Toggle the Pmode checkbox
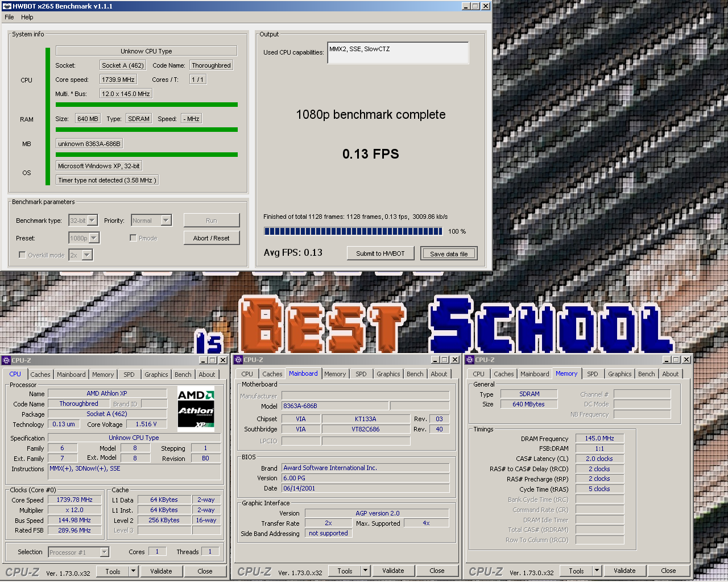The height and width of the screenshot is (582, 728). pos(133,238)
